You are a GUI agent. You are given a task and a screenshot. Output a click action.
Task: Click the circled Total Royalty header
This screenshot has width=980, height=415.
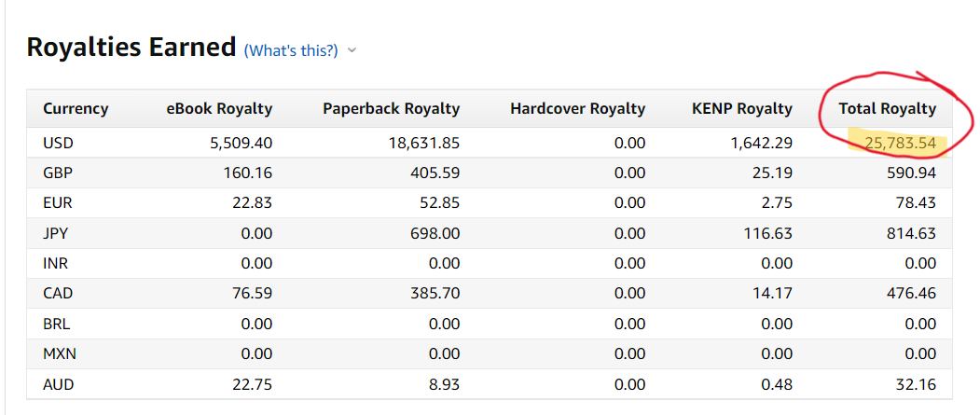point(887,108)
